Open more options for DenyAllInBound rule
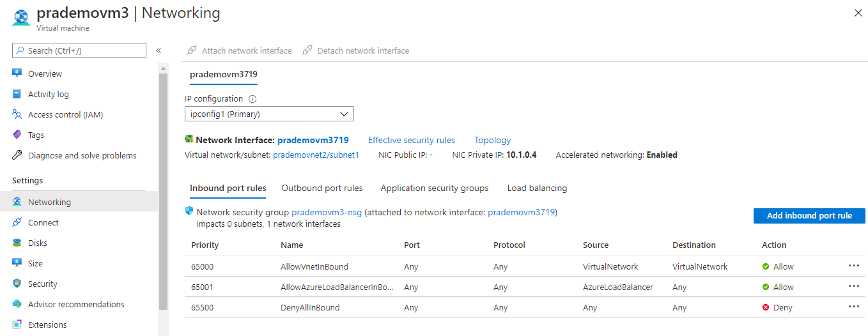The image size is (868, 336). pyautogui.click(x=854, y=307)
